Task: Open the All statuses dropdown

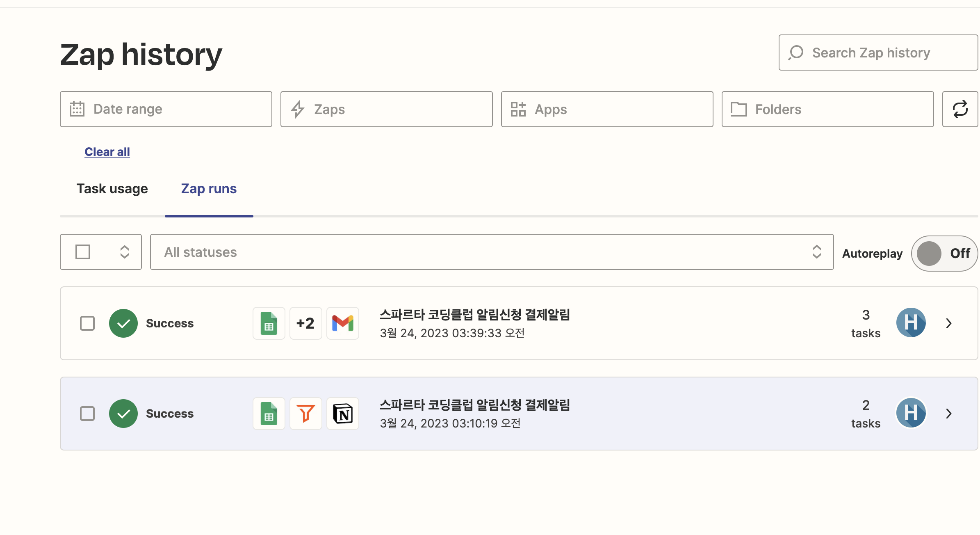Action: (x=491, y=252)
